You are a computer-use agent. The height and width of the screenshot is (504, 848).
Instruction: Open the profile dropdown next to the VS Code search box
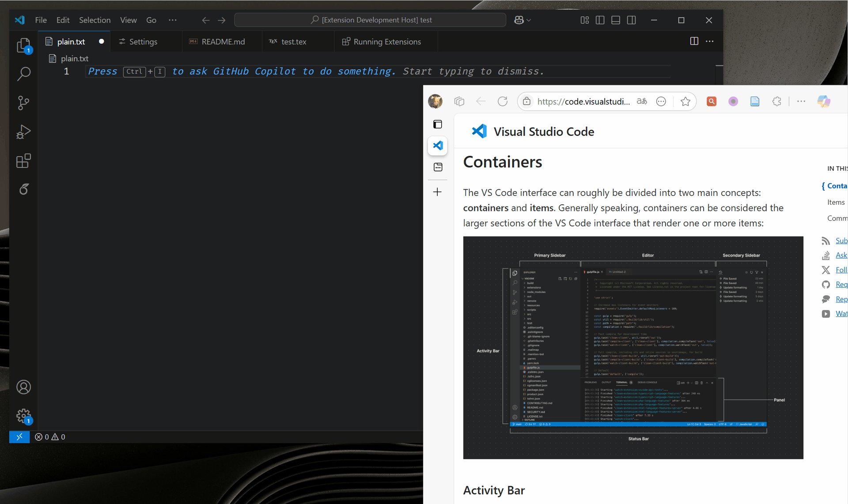pyautogui.click(x=522, y=20)
